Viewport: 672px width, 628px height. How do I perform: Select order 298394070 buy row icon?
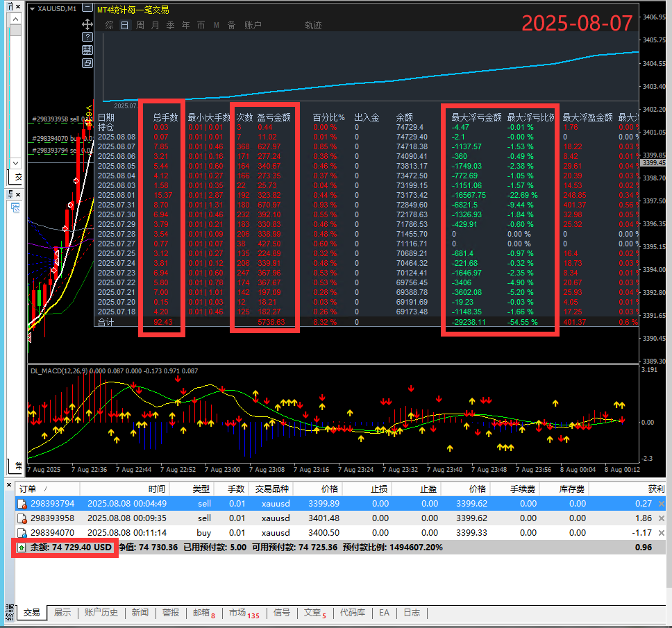(22, 534)
